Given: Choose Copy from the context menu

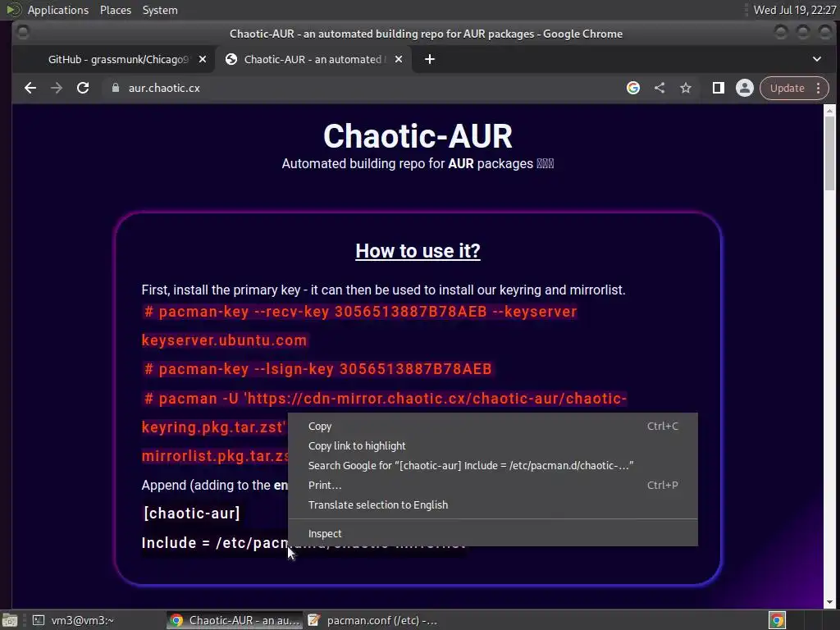Looking at the screenshot, I should [493, 427].
